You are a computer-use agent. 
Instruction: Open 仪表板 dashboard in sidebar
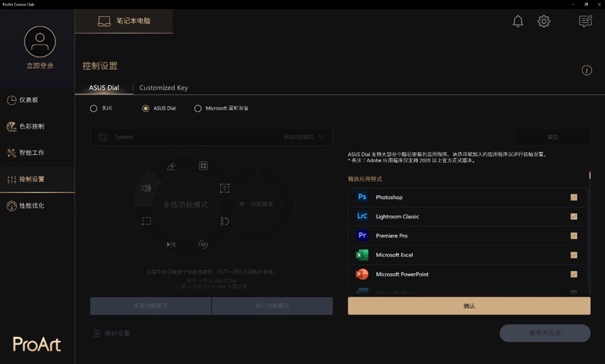click(37, 100)
